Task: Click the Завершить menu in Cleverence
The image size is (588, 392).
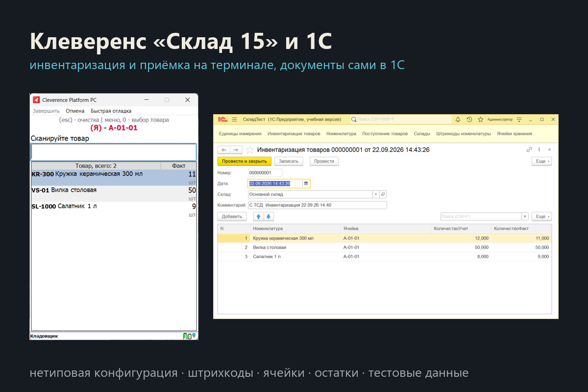Action: [46, 111]
